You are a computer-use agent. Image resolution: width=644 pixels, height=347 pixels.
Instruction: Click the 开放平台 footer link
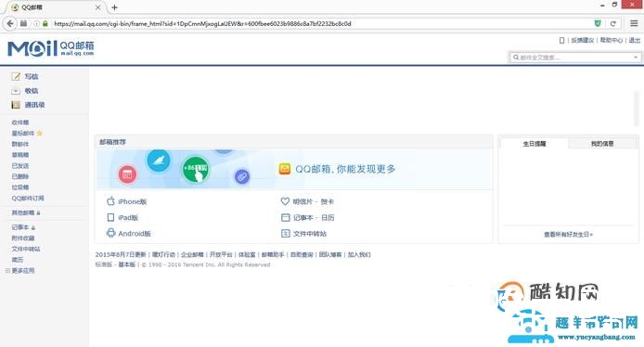221,254
